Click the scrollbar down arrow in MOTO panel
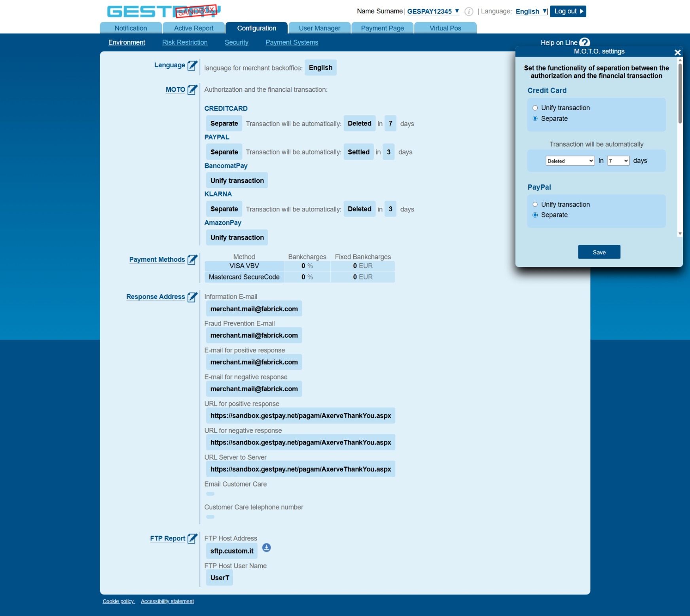The image size is (690, 616). 680,234
